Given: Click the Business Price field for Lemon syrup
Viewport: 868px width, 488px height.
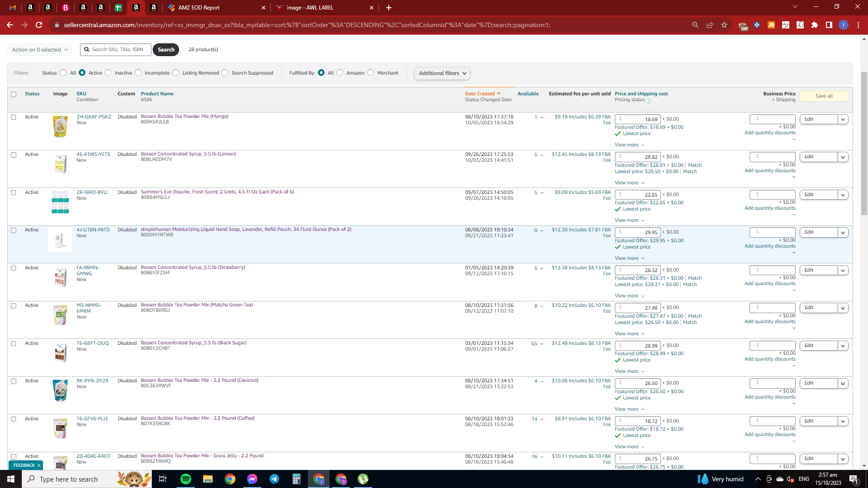Looking at the screenshot, I should 772,157.
